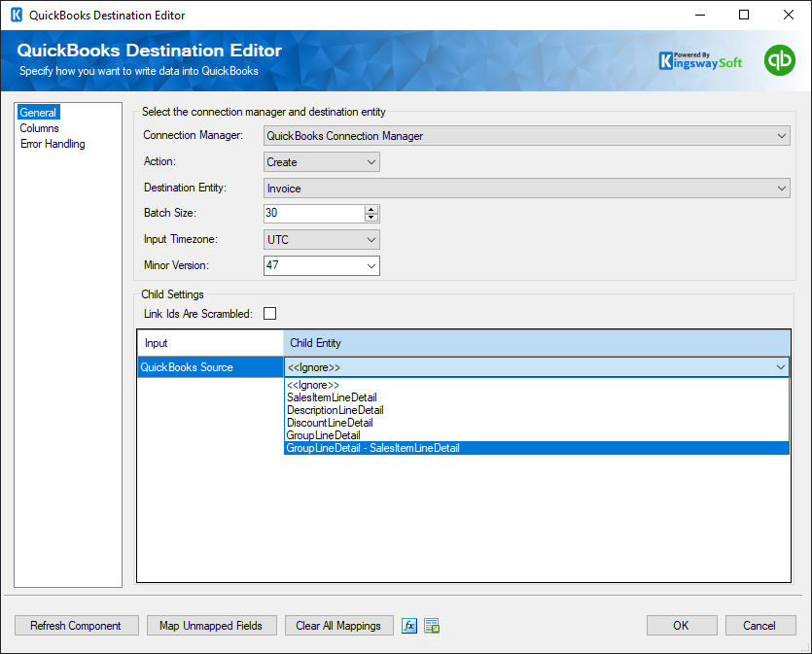Choose <<Ignore>> from the dropdown list
The image size is (812, 654).
[537, 385]
